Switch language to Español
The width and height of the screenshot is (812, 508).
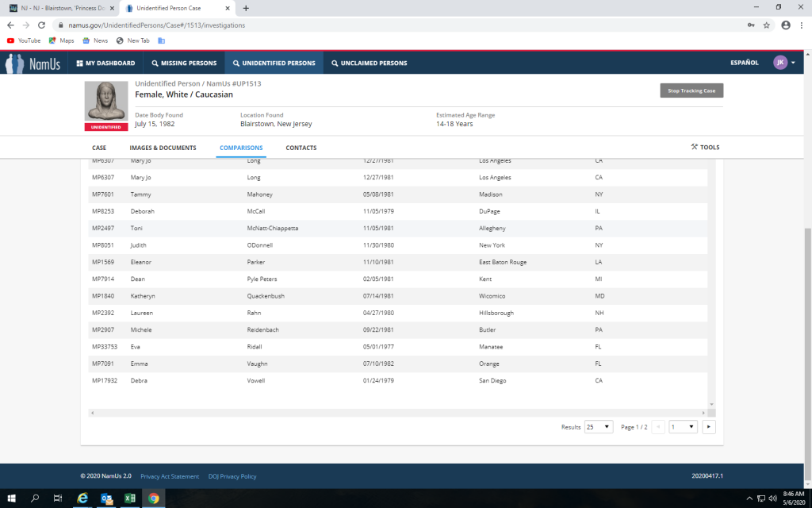(x=744, y=63)
